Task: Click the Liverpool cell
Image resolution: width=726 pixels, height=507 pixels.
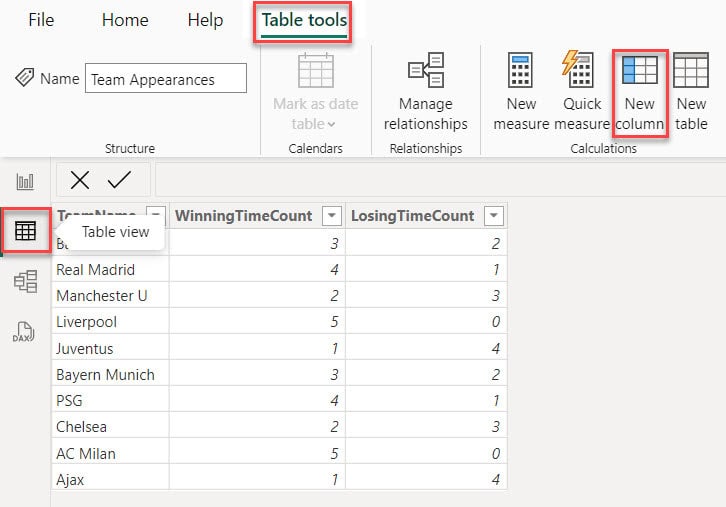Action: [x=110, y=321]
